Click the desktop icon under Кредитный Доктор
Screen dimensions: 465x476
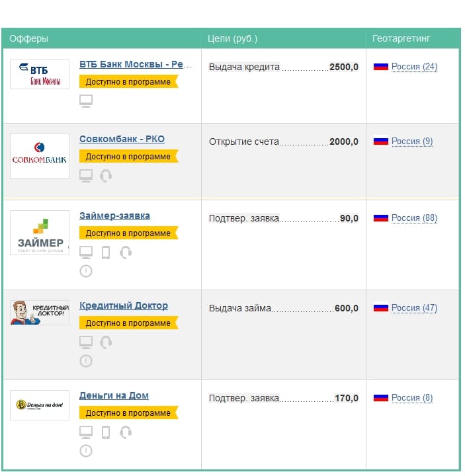[x=86, y=342]
